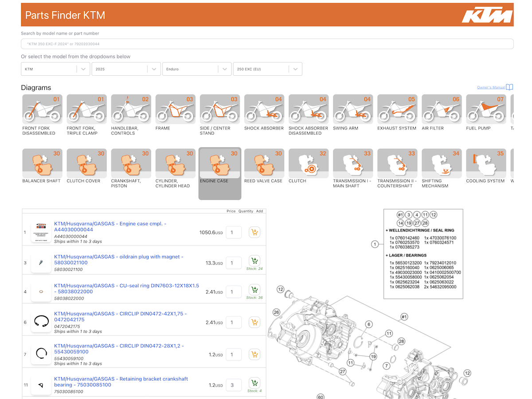Screen dimensions: 532x399
Task: Edit quantity for CIRCLIP 28X1,2
Action: 234,355
